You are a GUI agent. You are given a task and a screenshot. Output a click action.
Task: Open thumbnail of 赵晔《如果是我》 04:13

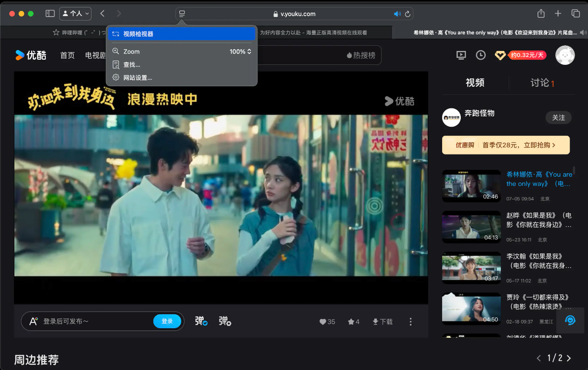(471, 227)
